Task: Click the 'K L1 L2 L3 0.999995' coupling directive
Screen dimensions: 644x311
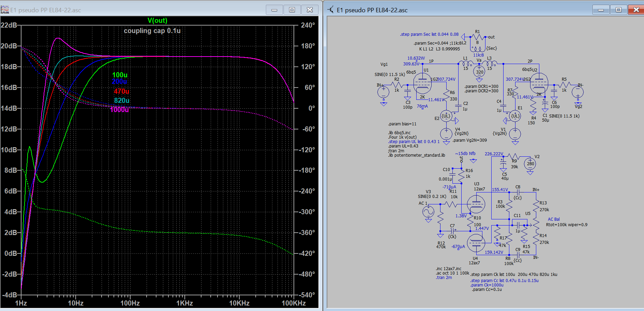Action: tap(439, 49)
